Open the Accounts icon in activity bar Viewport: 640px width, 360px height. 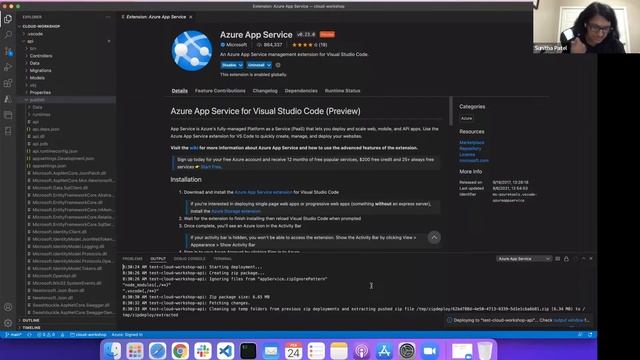[x=8, y=307]
